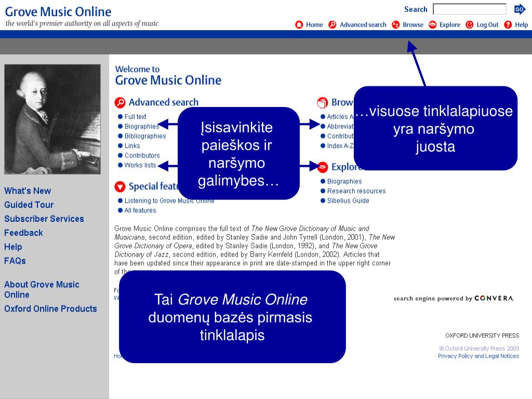Focus the Search text field
532x399 pixels.
(x=470, y=9)
